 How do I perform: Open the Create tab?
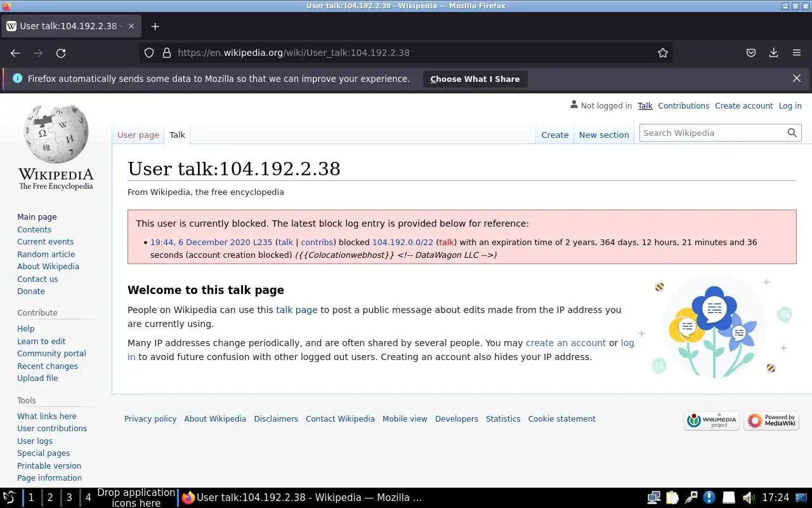coord(554,135)
